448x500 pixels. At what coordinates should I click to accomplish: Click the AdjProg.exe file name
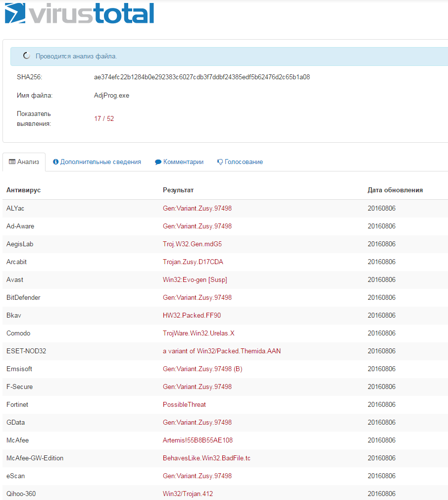click(x=111, y=95)
